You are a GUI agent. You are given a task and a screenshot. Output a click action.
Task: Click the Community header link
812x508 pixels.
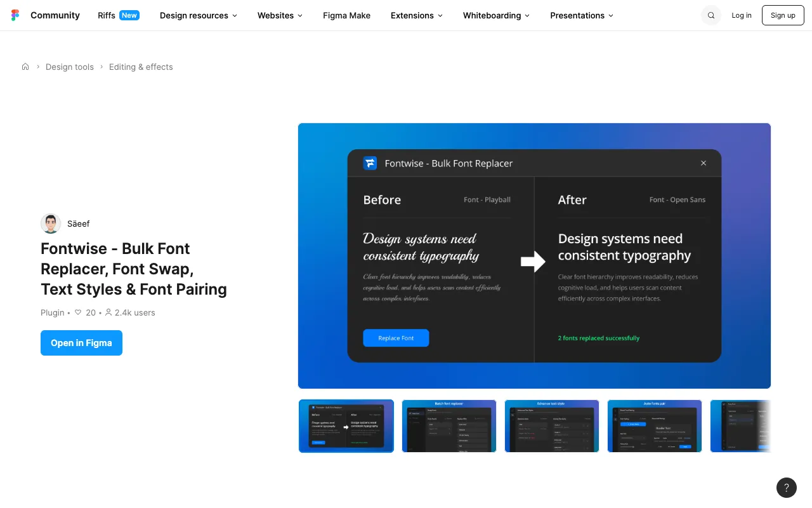tap(55, 15)
